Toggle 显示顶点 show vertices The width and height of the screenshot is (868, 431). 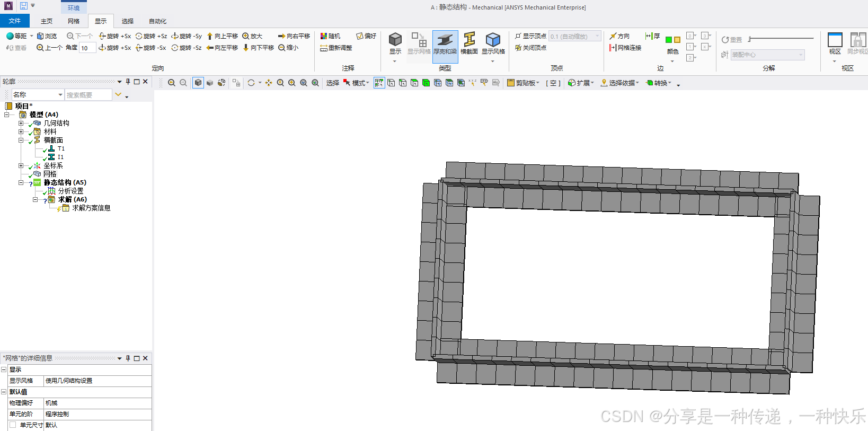[530, 36]
